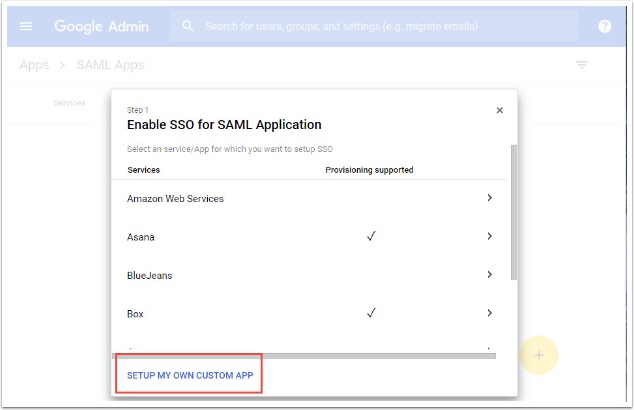Expand Box row chevron

click(489, 313)
